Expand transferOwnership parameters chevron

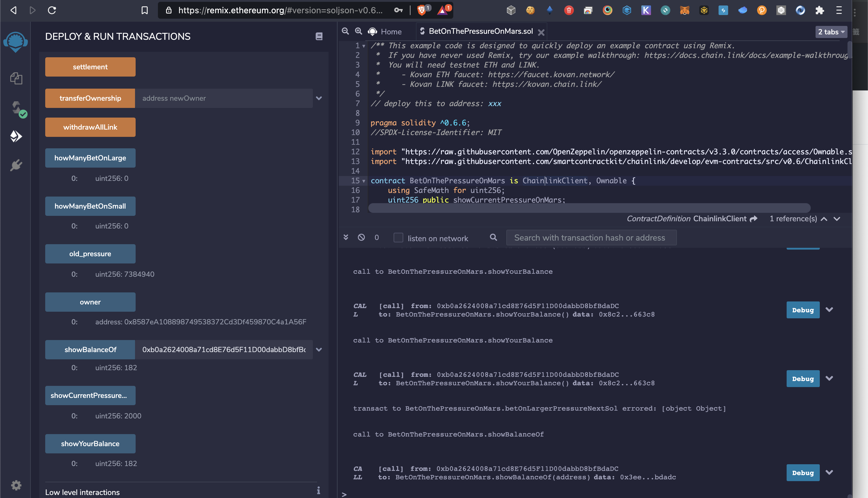[x=319, y=99]
